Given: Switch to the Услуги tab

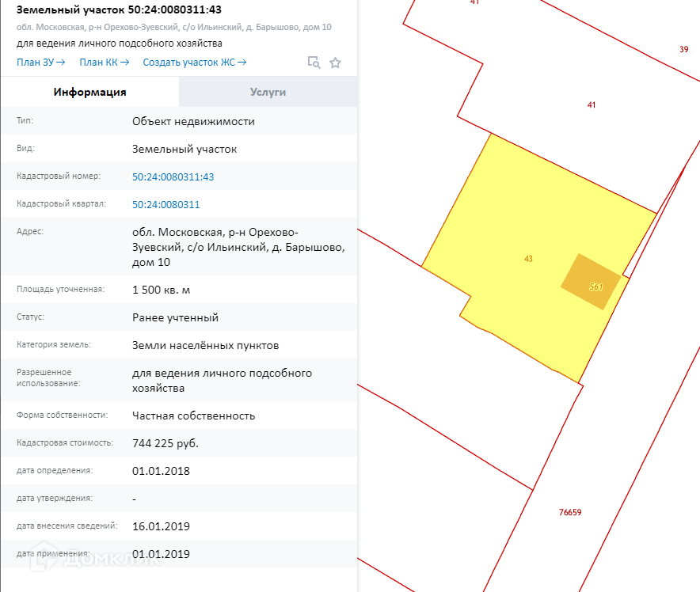Looking at the screenshot, I should pos(268,92).
